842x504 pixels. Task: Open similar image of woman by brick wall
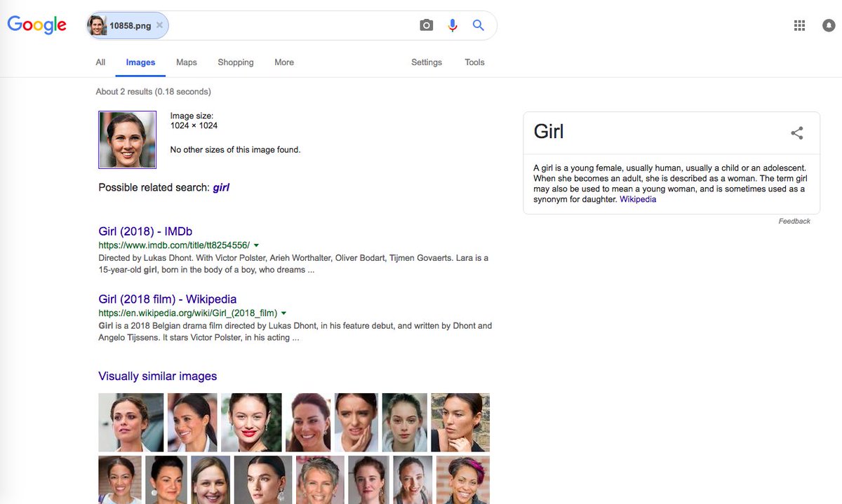tap(460, 422)
